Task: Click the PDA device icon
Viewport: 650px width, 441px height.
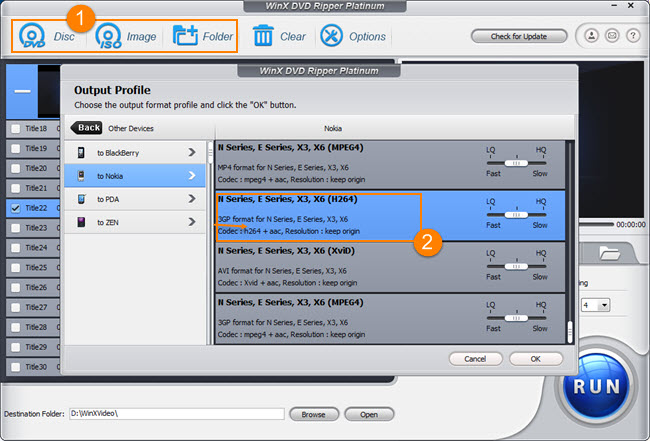Action: click(x=81, y=199)
